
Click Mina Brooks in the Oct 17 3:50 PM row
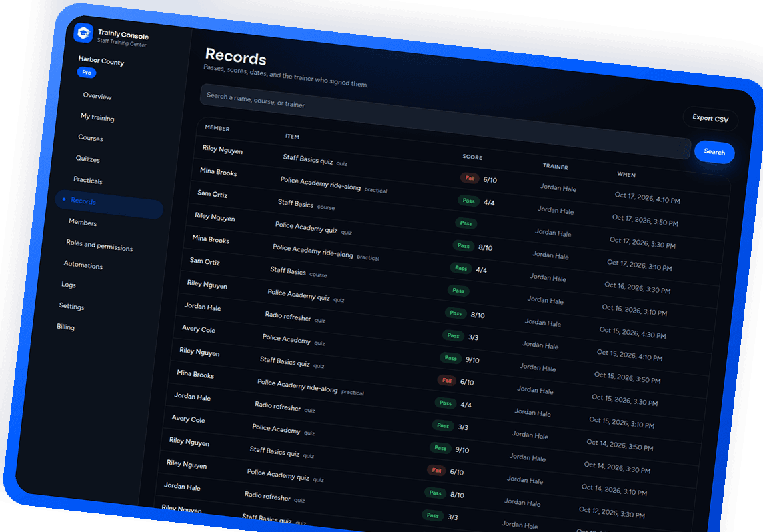(x=219, y=171)
